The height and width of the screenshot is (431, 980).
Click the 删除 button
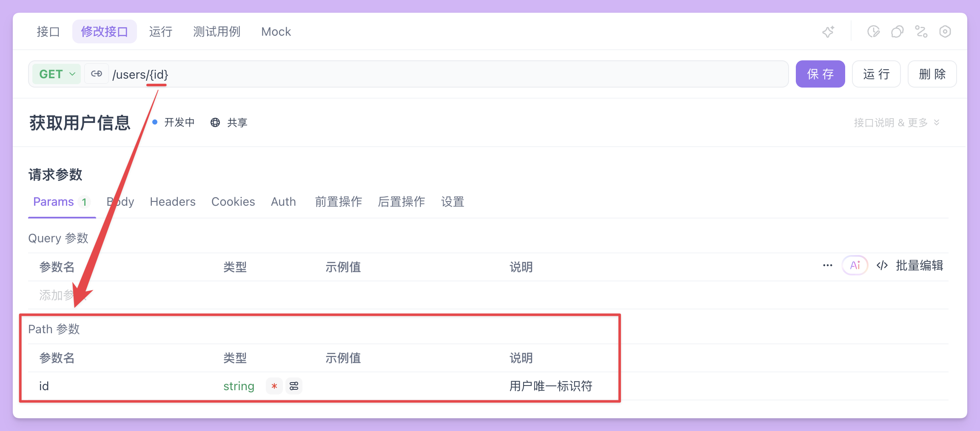point(932,74)
